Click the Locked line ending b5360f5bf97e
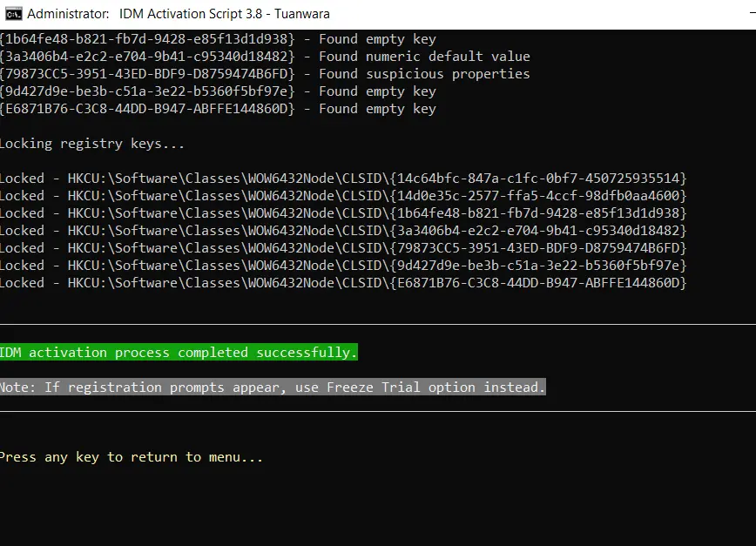 [x=343, y=265]
